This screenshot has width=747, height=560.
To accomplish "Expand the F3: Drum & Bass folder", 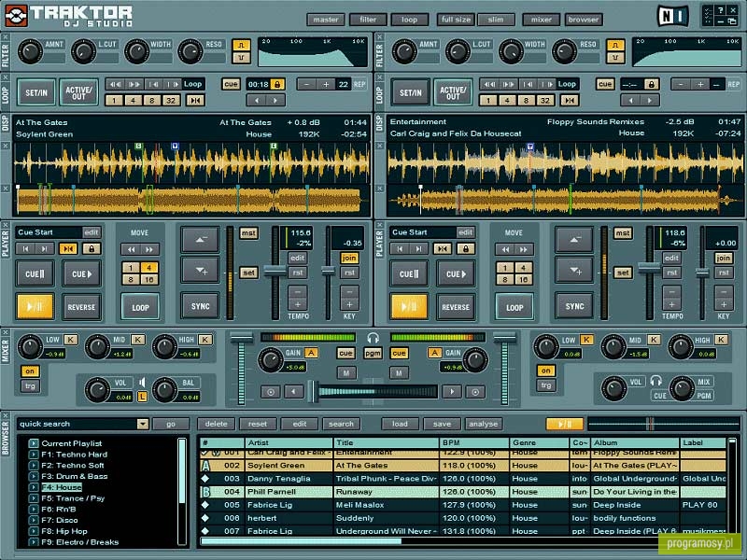I will click(x=34, y=476).
